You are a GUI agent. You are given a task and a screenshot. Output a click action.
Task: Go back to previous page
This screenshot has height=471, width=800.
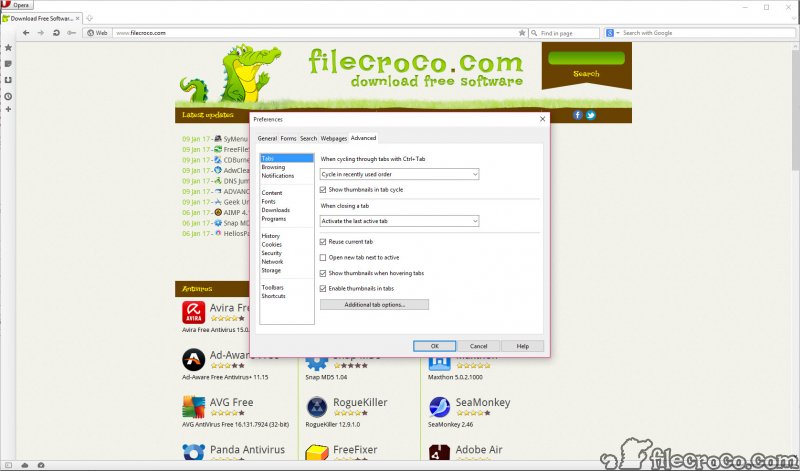(26, 33)
